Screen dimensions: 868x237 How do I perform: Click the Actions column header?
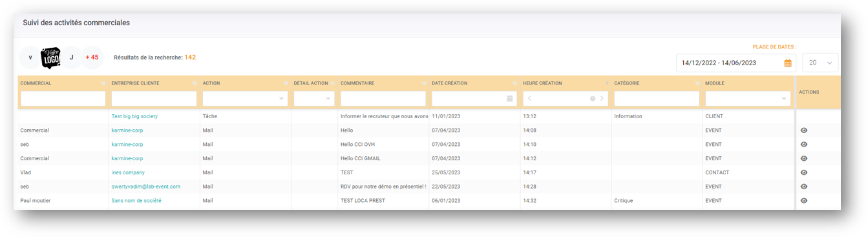[809, 92]
